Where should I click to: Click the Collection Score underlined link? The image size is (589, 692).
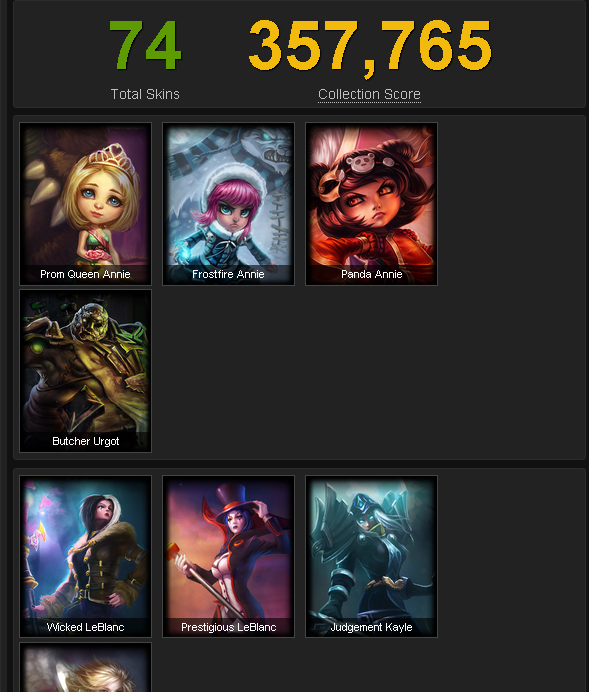[x=369, y=94]
